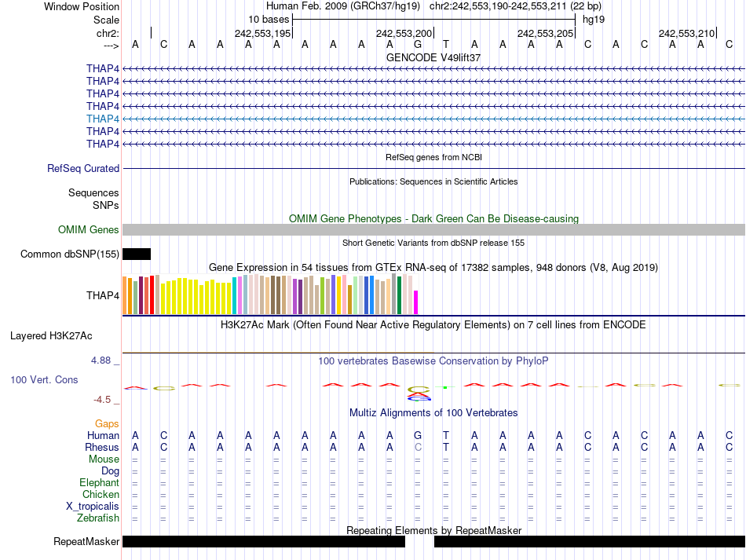The width and height of the screenshot is (746, 560).
Task: Click the light-blue highlighted THAP4 transcript label
Action: pos(103,119)
